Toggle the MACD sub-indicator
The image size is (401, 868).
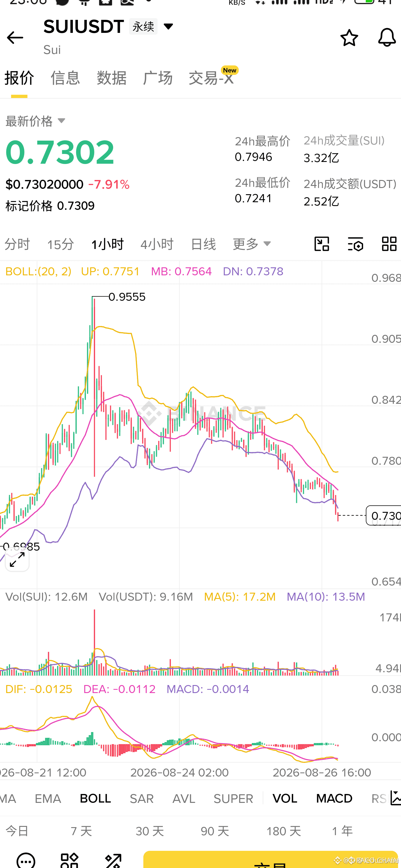click(x=334, y=799)
